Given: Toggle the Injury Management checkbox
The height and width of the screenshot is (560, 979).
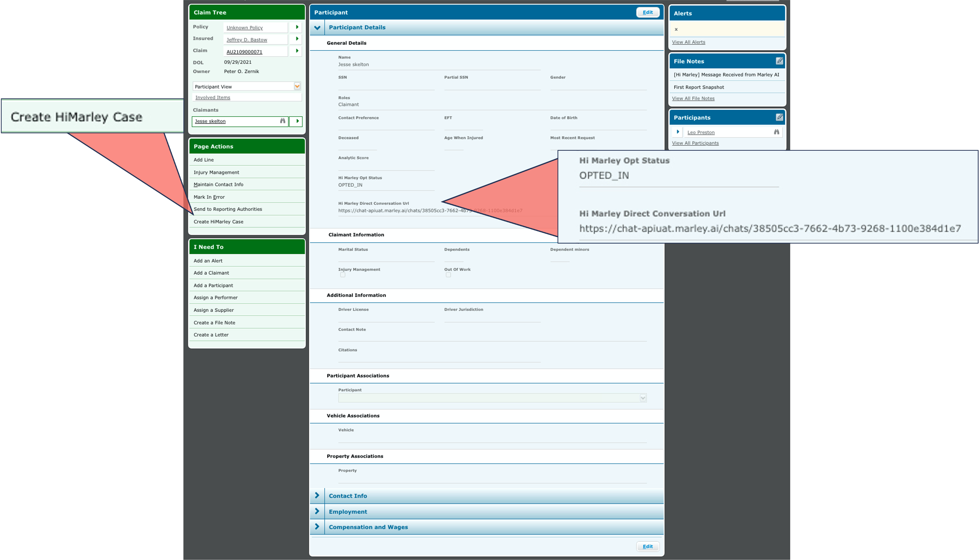Looking at the screenshot, I should pyautogui.click(x=342, y=275).
